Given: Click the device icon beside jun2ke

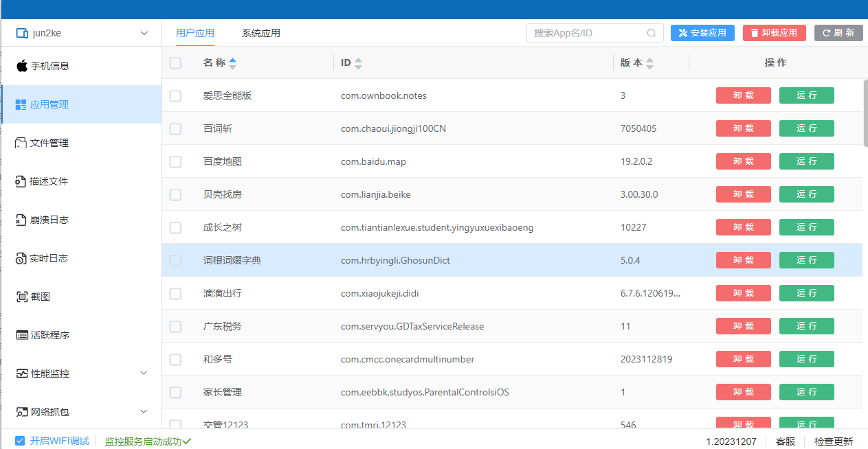Looking at the screenshot, I should tap(22, 33).
